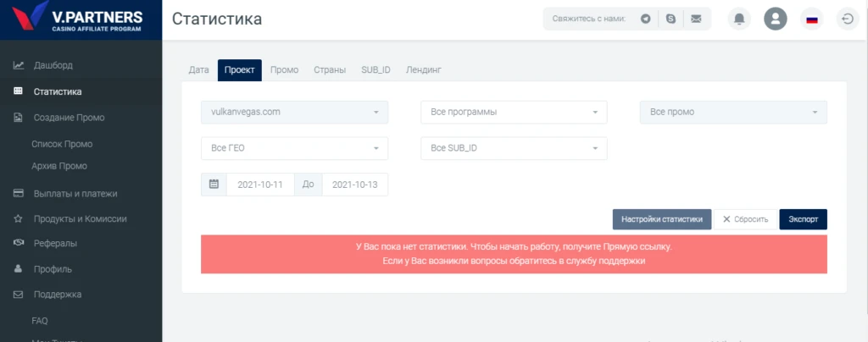Click the calendar icon by date range
Image resolution: width=868 pixels, height=342 pixels.
tap(214, 185)
